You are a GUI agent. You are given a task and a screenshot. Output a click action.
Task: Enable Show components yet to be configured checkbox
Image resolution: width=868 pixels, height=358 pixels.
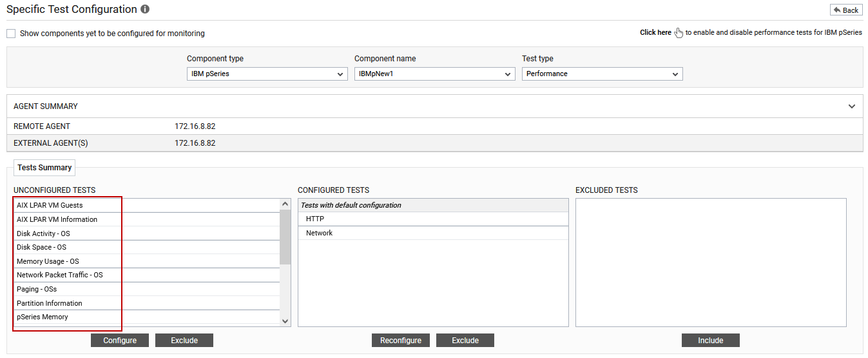(11, 34)
